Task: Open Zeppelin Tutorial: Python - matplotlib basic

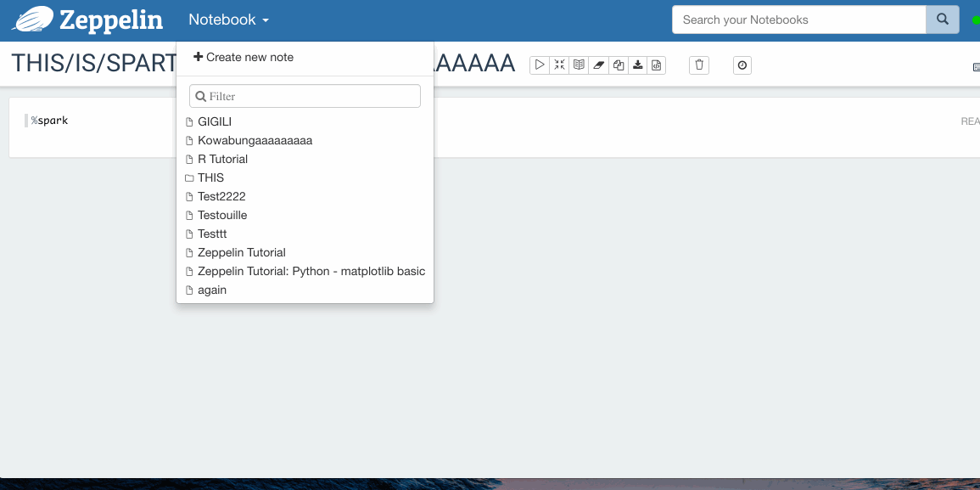Action: tap(311, 272)
